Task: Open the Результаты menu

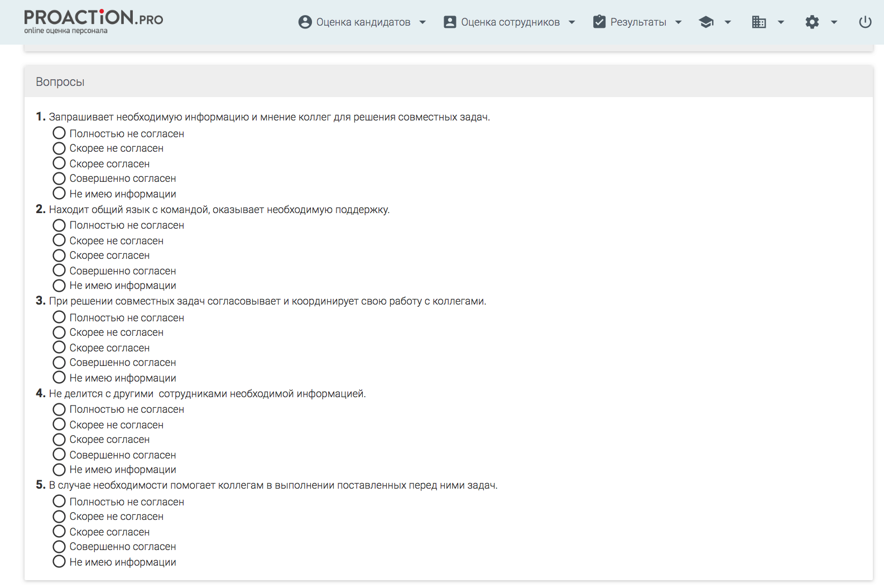Action: [x=638, y=22]
